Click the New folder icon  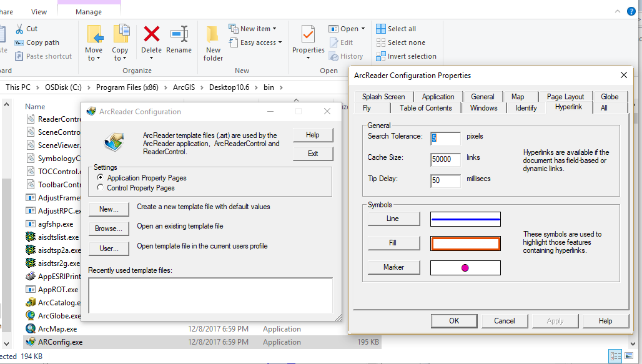(212, 34)
